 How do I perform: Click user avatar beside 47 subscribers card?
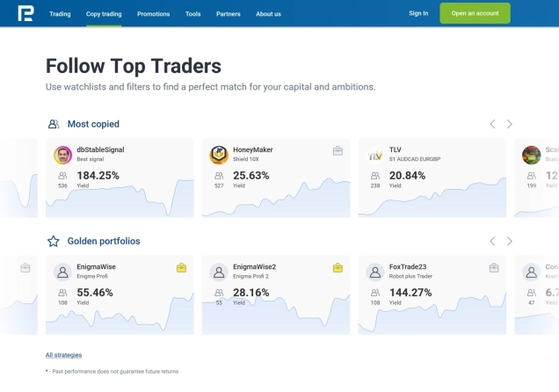click(531, 272)
